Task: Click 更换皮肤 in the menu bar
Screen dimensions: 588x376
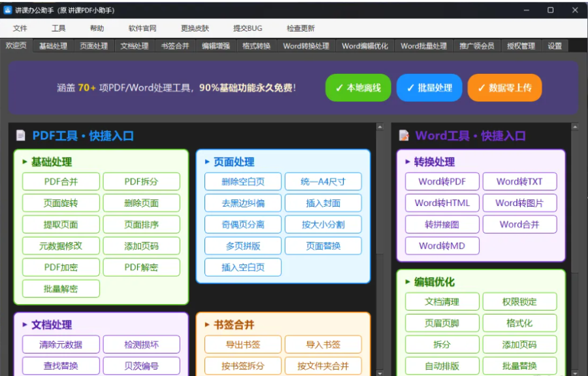Action: [195, 28]
